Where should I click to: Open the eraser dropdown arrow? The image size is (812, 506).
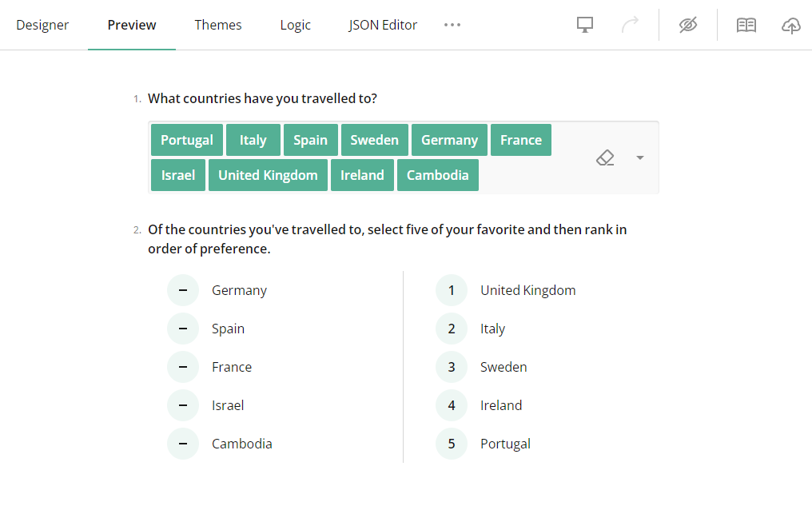tap(639, 157)
